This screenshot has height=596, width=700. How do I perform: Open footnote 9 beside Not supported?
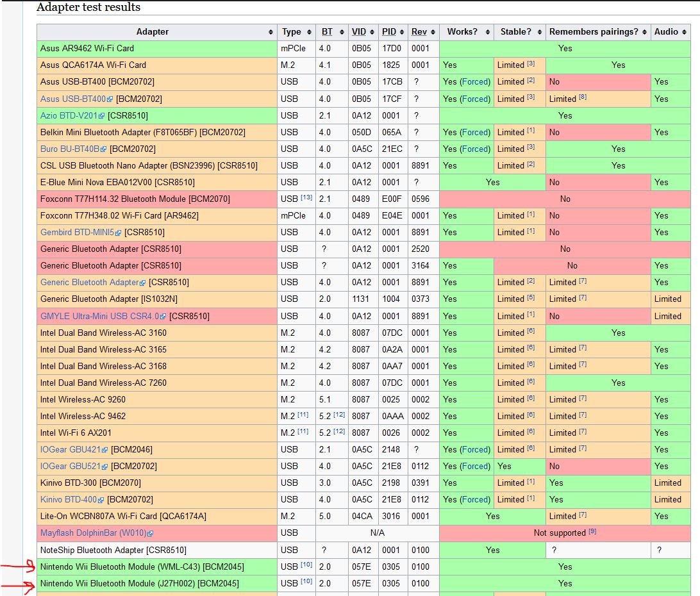coord(592,531)
